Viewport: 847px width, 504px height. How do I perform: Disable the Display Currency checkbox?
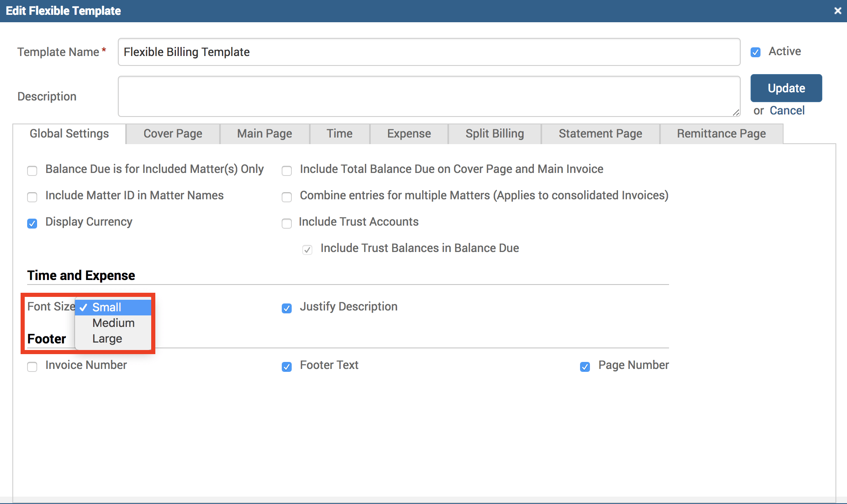[32, 223]
